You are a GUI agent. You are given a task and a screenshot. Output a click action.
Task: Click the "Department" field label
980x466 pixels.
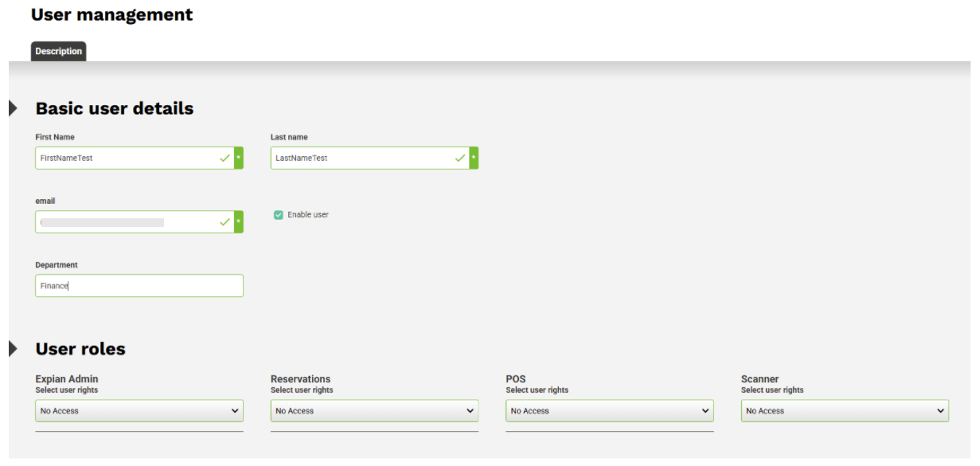point(57,265)
